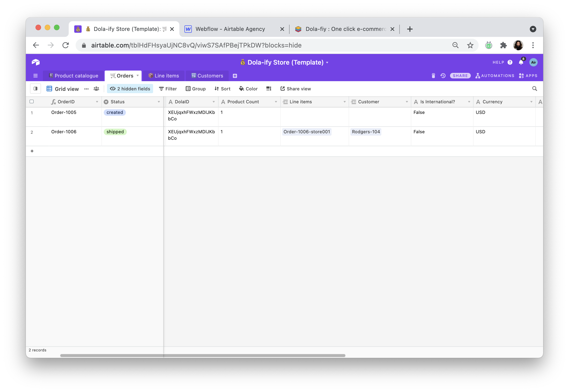Image resolution: width=569 pixels, height=392 pixels.
Task: Open the tab search dropdown in Chrome
Action: click(533, 29)
